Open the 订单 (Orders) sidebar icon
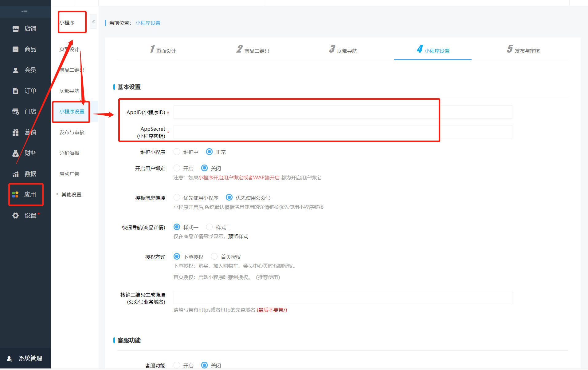The image size is (588, 370). (x=16, y=91)
